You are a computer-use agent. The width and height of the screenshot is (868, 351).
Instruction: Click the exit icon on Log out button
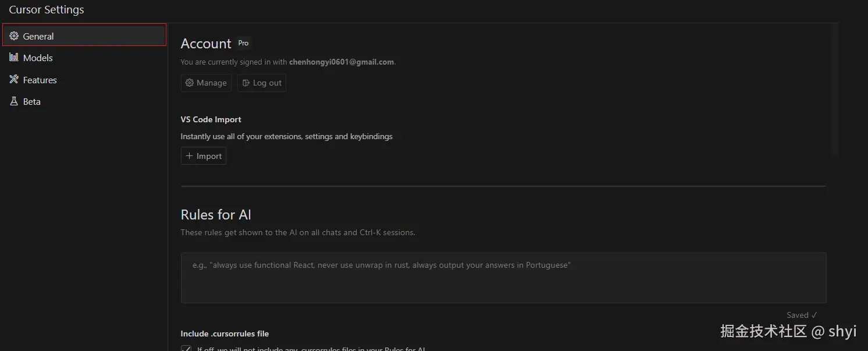coord(246,83)
